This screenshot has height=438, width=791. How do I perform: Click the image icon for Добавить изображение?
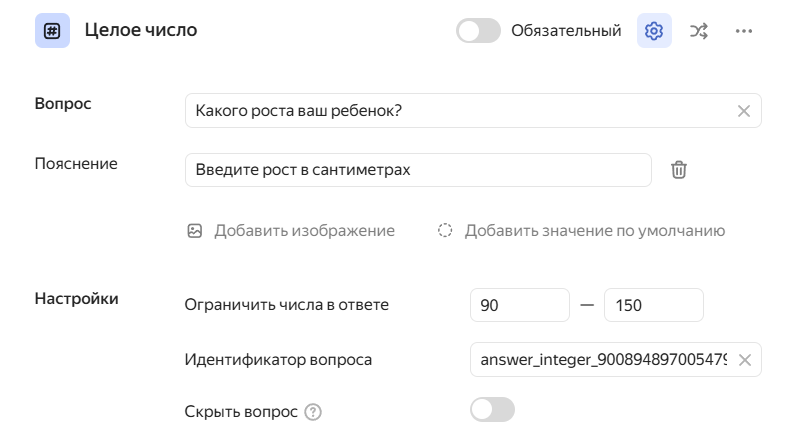tap(195, 231)
